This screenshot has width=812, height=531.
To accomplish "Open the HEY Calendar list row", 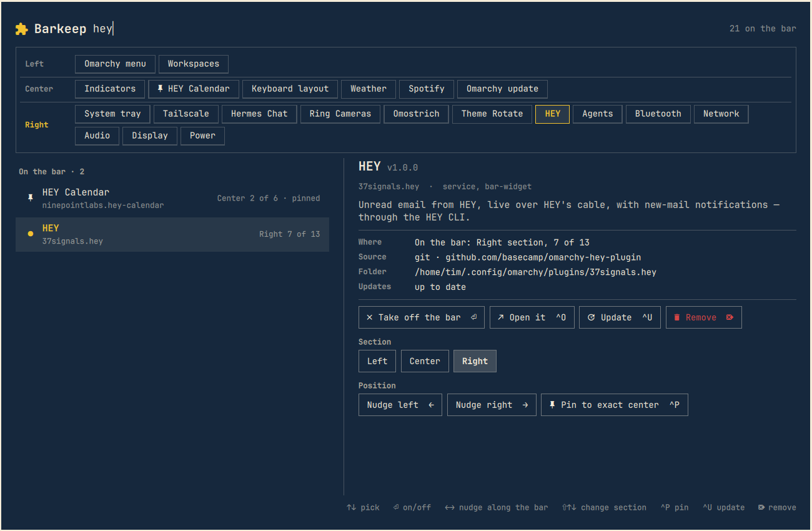I will [172, 198].
